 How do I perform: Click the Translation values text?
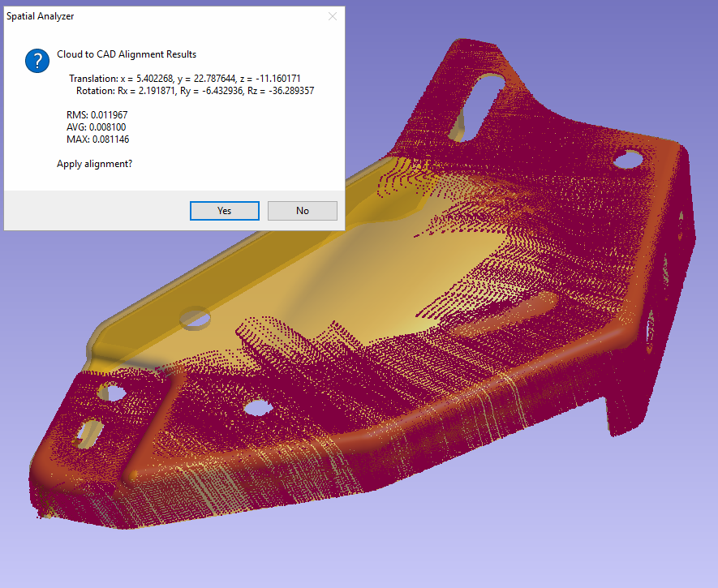pyautogui.click(x=185, y=78)
